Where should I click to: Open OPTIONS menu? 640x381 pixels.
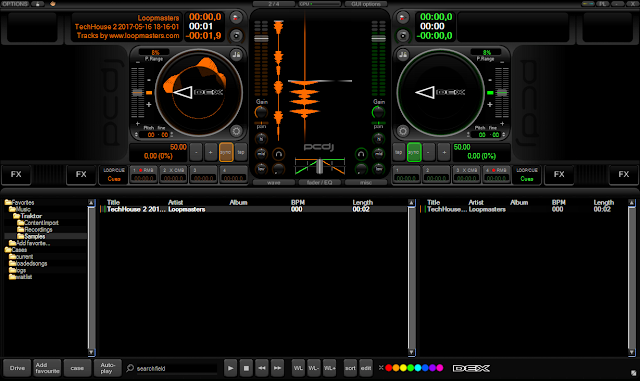pyautogui.click(x=15, y=4)
